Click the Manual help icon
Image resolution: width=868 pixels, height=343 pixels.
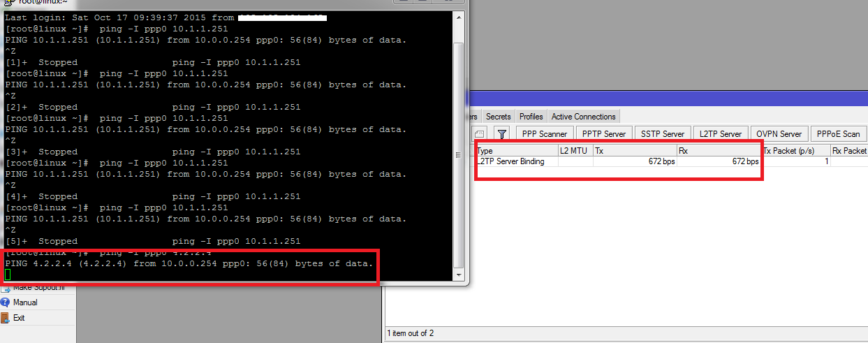(x=6, y=302)
